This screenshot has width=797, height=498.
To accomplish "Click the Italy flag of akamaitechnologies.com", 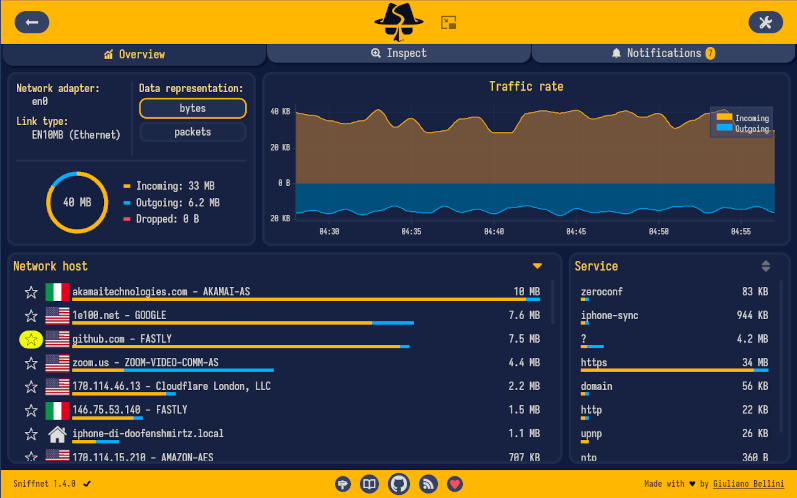I will 57,292.
